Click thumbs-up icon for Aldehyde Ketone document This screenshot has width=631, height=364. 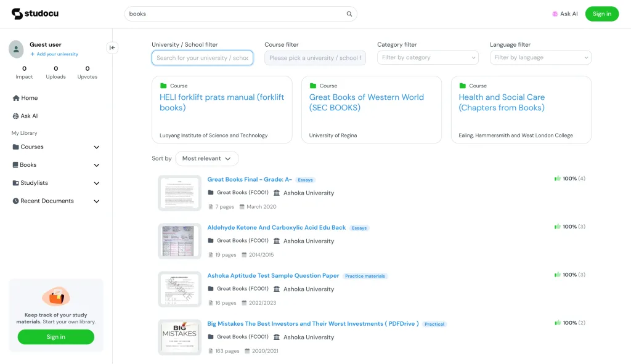(557, 227)
